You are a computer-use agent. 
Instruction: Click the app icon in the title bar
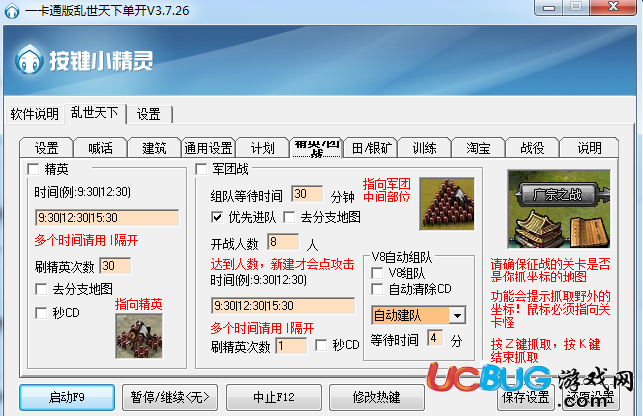pyautogui.click(x=12, y=11)
